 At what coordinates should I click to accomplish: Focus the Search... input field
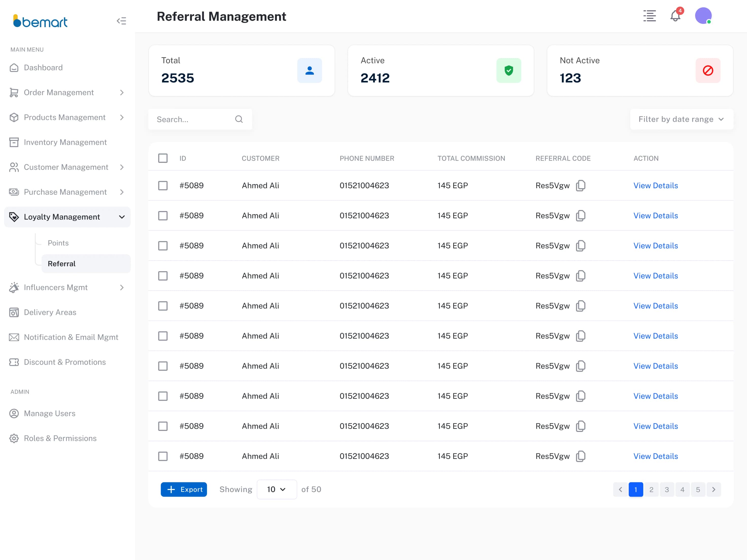[200, 119]
